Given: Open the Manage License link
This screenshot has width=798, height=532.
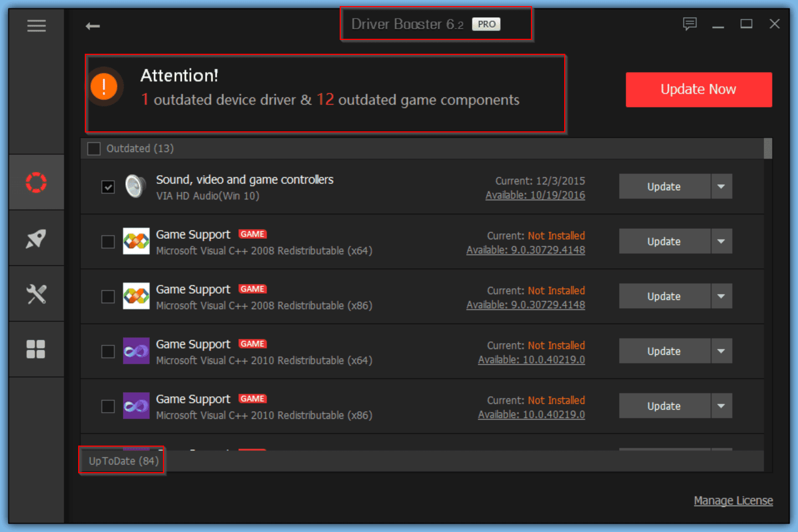Looking at the screenshot, I should point(733,500).
